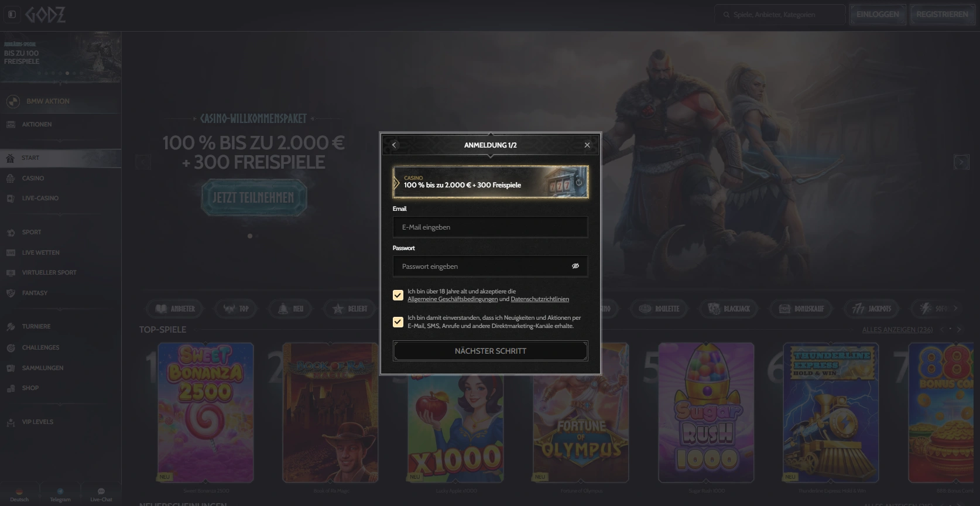This screenshot has width=980, height=506.
Task: Select the Anbieter category chip
Action: click(174, 309)
